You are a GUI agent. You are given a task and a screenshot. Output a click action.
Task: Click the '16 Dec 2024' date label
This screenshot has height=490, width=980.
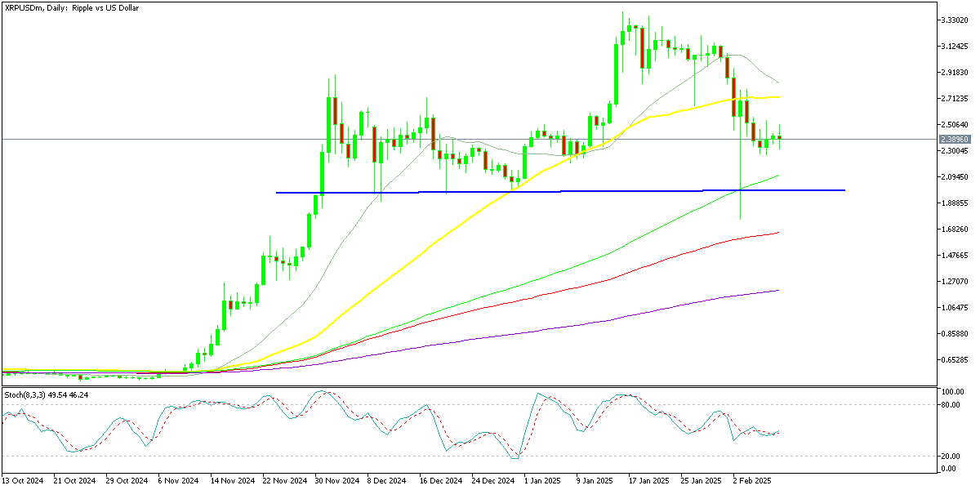point(442,482)
